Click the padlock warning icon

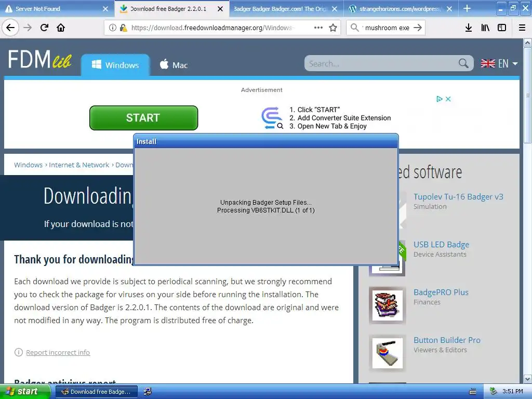[123, 28]
